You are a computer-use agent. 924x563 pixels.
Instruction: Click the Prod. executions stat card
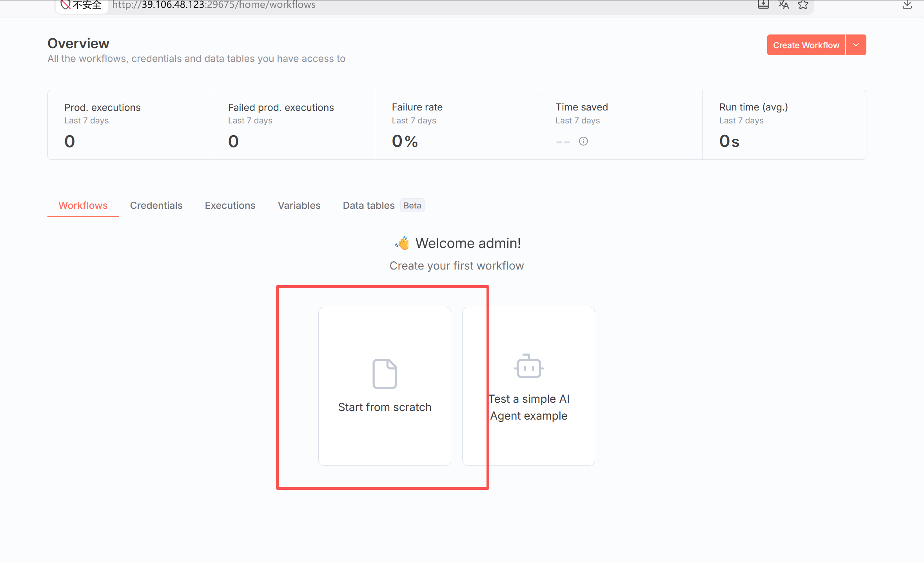click(129, 125)
